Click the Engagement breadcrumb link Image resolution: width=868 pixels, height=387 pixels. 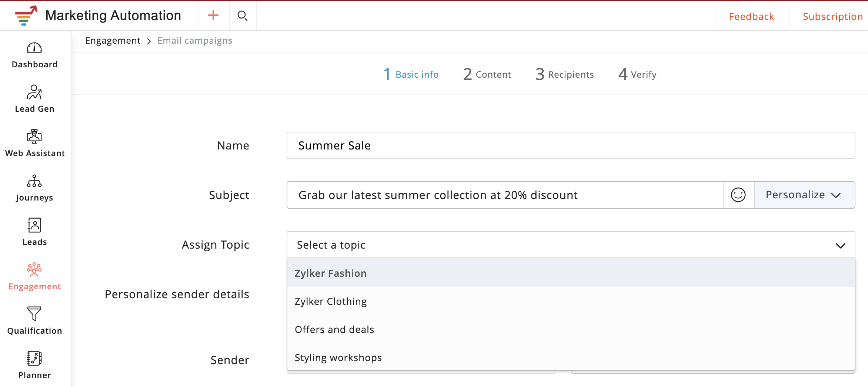(x=113, y=41)
